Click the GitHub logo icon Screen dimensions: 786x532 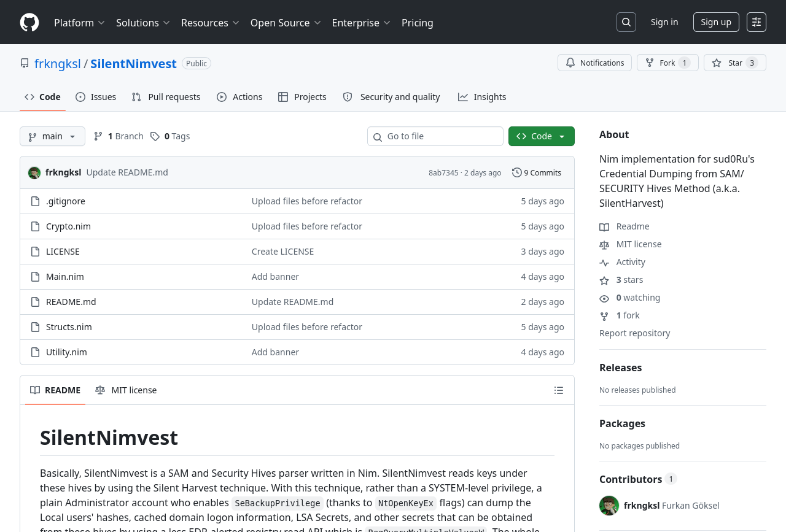point(29,23)
